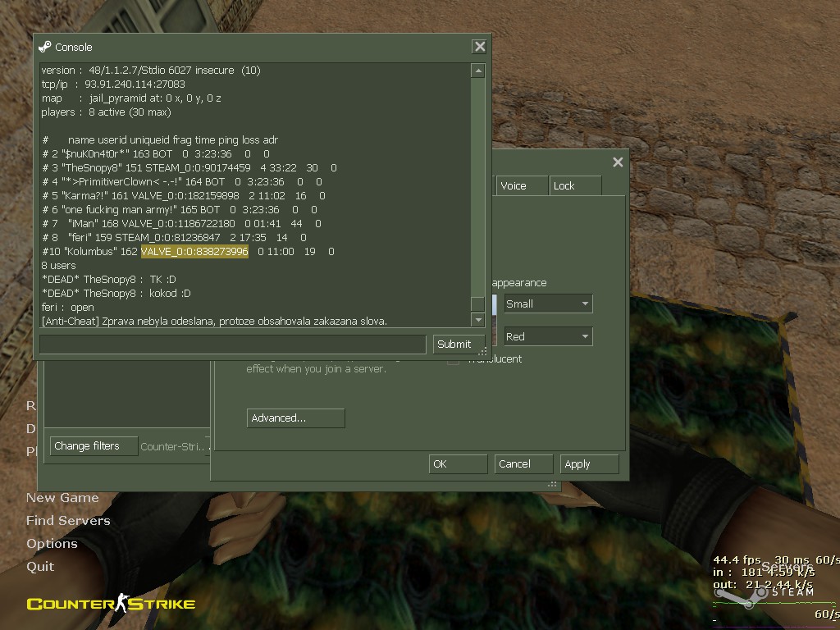Image resolution: width=840 pixels, height=630 pixels.
Task: Click the Steam logo at bottom right
Action: coord(764,594)
